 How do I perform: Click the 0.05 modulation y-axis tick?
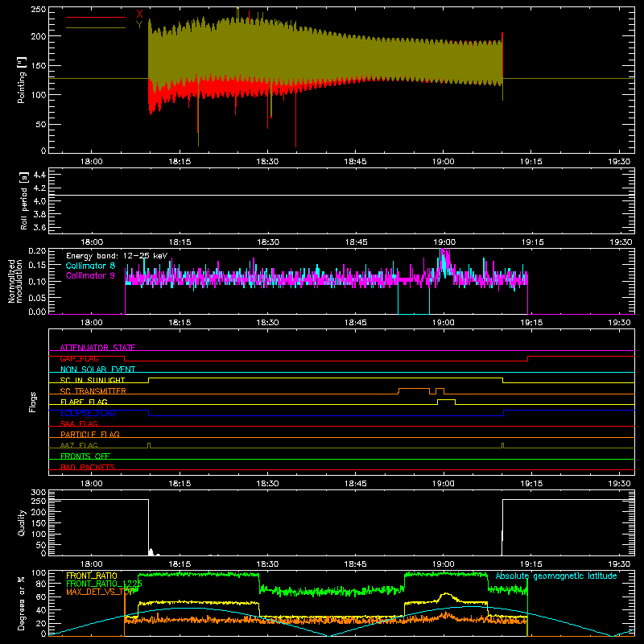38,297
